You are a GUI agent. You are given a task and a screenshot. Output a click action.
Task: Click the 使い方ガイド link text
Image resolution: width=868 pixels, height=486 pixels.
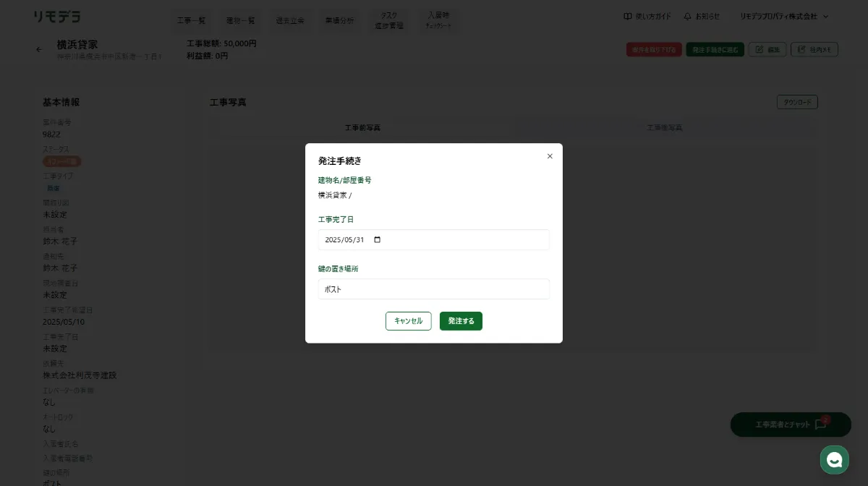653,17
